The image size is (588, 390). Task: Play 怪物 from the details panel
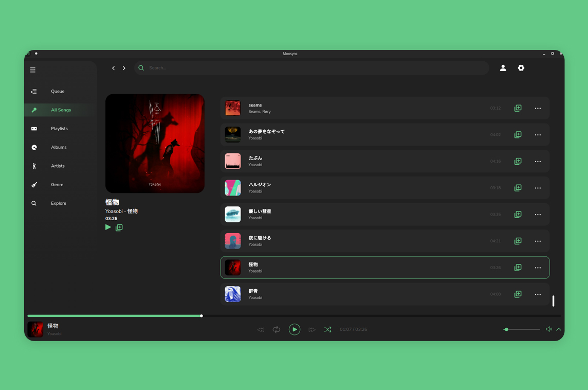[x=108, y=227]
